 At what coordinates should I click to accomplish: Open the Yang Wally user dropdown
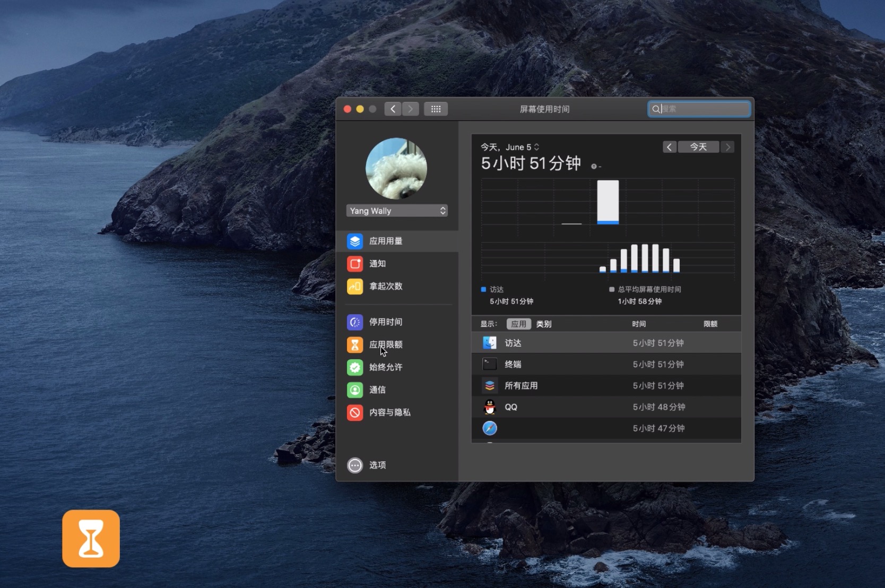(397, 211)
